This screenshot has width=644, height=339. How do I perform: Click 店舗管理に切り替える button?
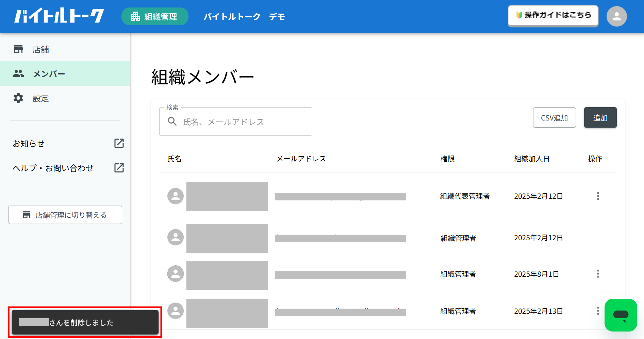pyautogui.click(x=65, y=215)
